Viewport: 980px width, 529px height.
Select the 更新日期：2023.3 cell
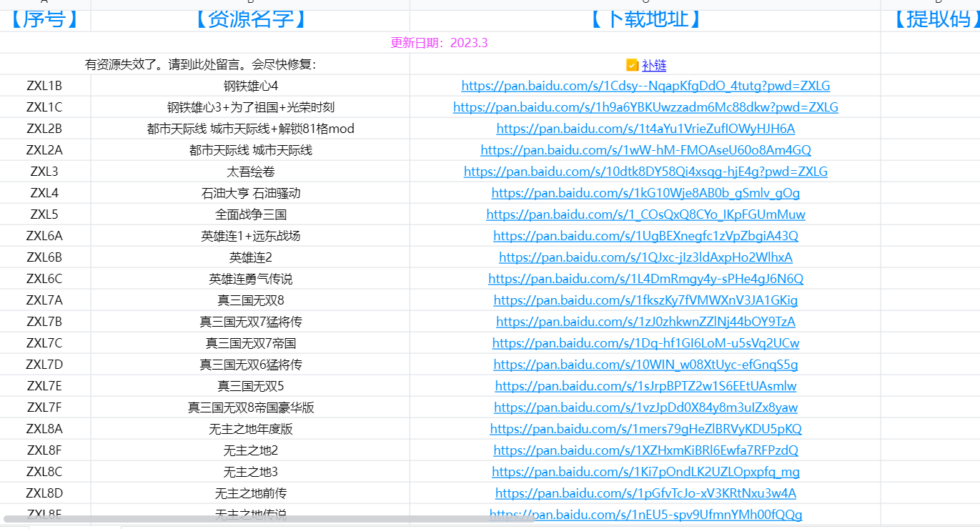(439, 43)
